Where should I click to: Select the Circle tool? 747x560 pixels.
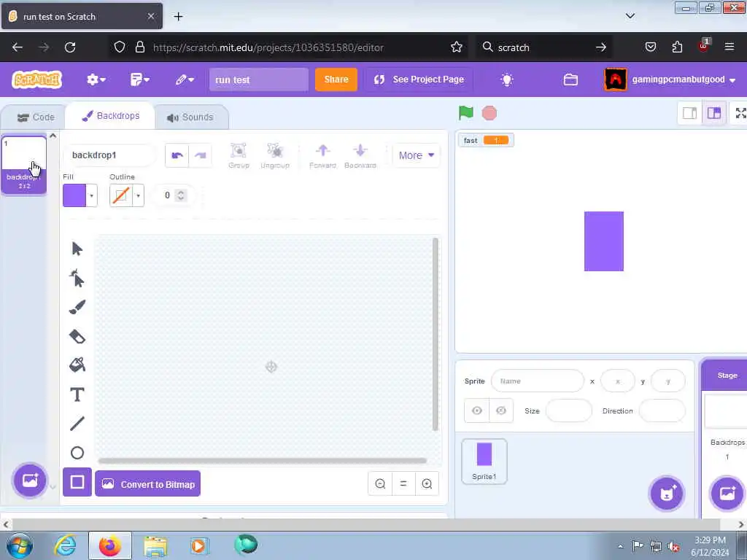click(77, 453)
